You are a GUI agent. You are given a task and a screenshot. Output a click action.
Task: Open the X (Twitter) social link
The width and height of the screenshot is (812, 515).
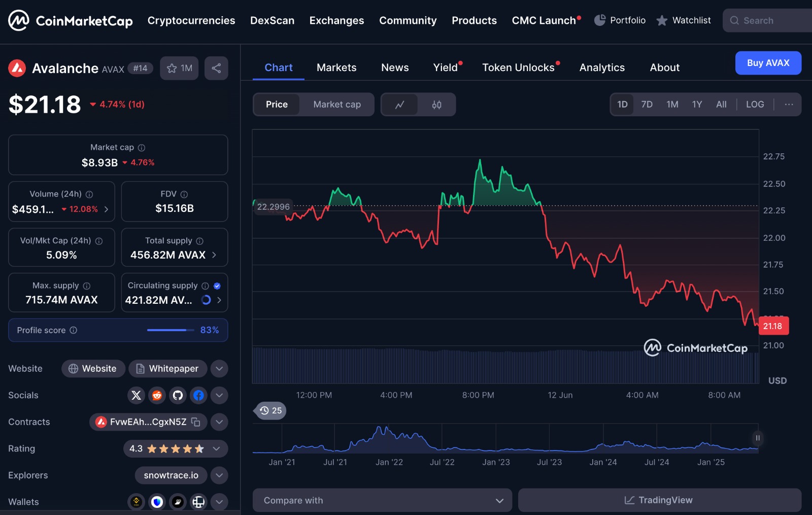[x=136, y=395]
